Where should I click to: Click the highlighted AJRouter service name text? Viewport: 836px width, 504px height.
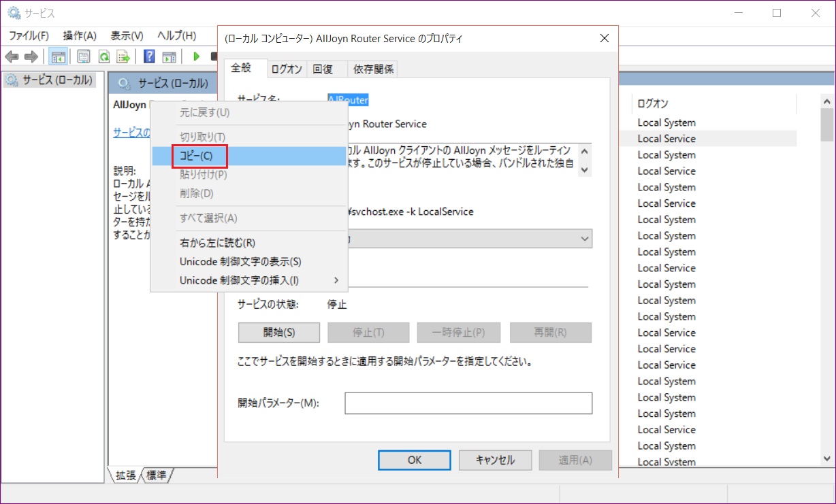coord(349,100)
